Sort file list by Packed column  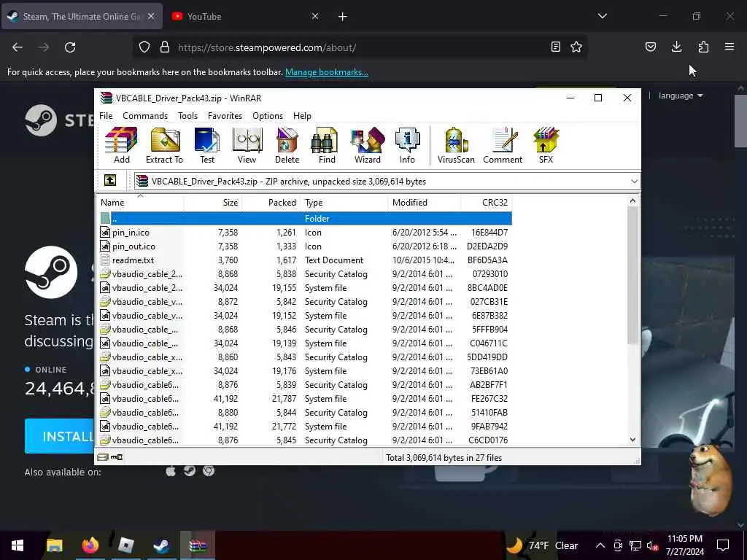[x=271, y=203]
